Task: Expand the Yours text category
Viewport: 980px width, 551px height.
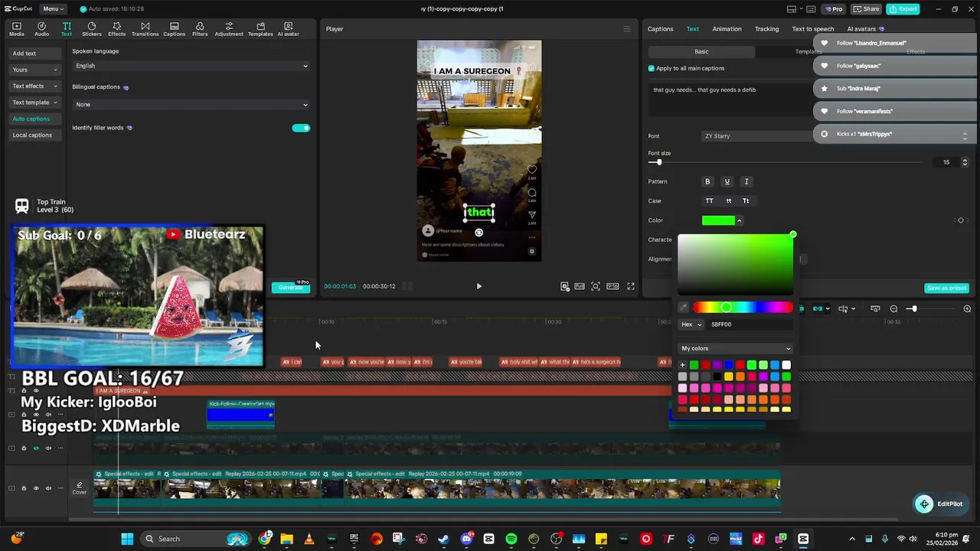Action: pyautogui.click(x=35, y=70)
